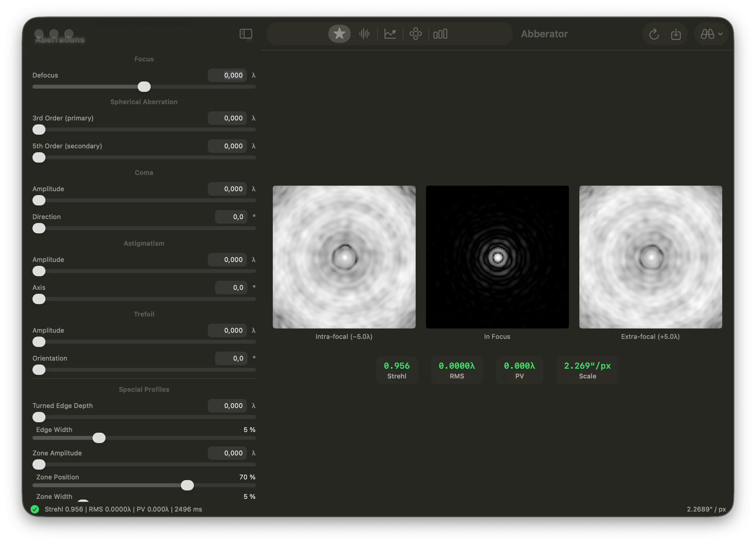This screenshot has height=544, width=756.
Task: Click the In Focus star image
Action: pyautogui.click(x=497, y=257)
